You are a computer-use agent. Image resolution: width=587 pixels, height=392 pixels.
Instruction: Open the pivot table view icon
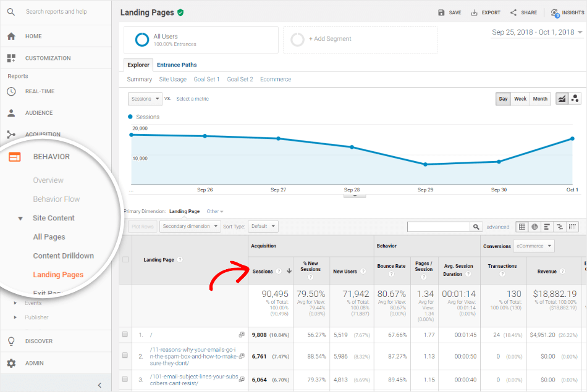pos(573,227)
